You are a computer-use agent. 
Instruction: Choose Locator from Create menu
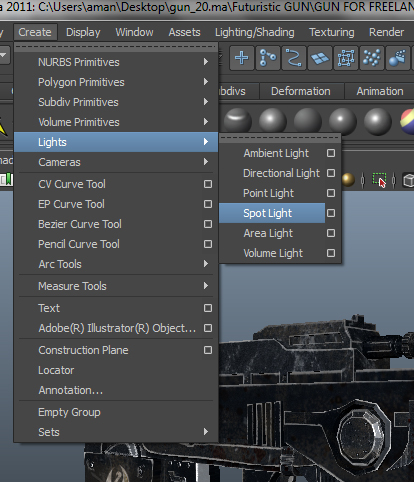coord(116,370)
